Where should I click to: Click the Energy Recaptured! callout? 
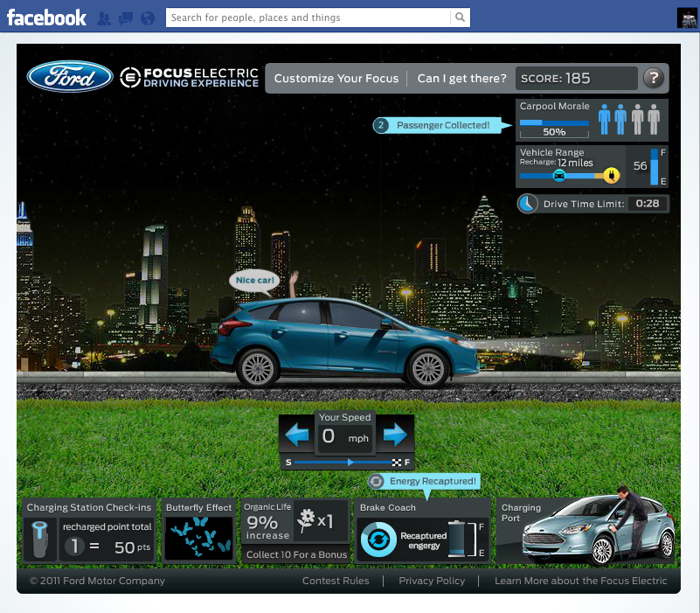pyautogui.click(x=424, y=481)
